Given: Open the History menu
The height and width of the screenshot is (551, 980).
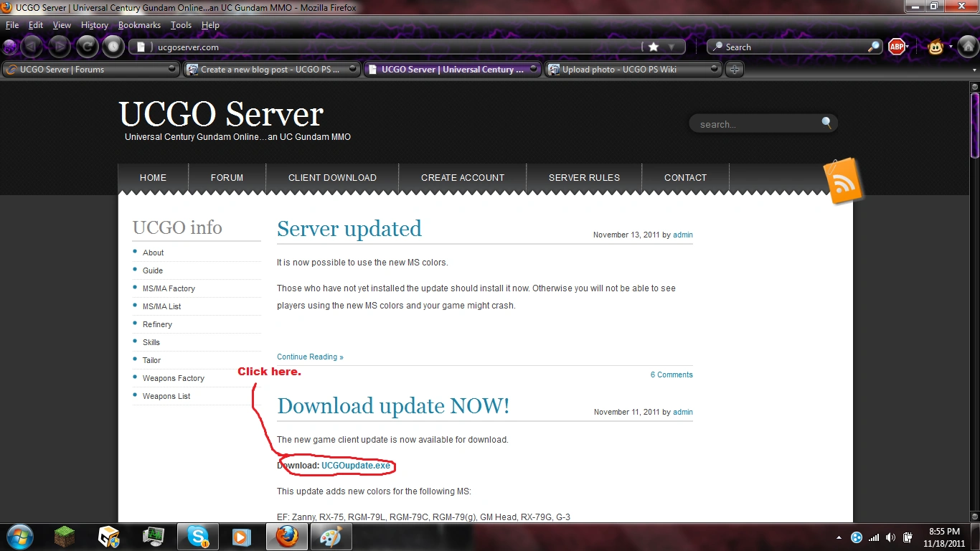Looking at the screenshot, I should pos(94,25).
